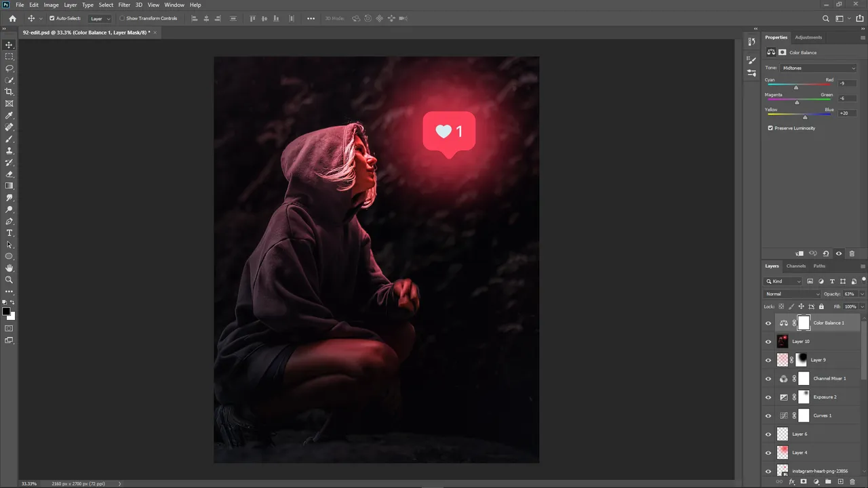Select the Rectangular Marquee tool

(x=9, y=56)
